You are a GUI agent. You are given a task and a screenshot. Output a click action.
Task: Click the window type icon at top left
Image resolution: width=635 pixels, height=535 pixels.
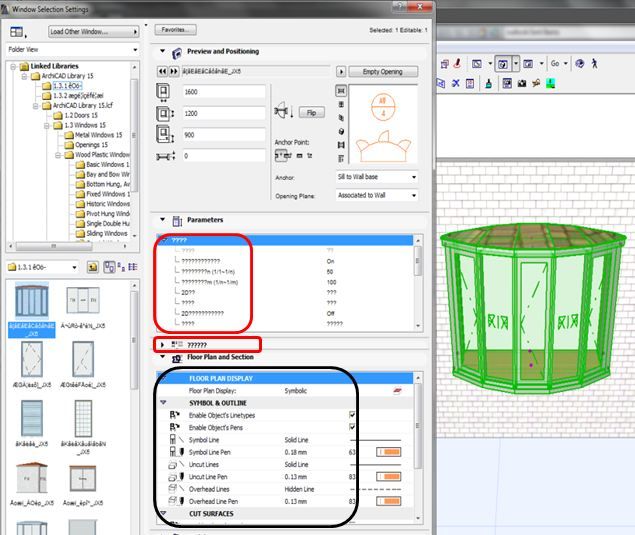[17, 32]
